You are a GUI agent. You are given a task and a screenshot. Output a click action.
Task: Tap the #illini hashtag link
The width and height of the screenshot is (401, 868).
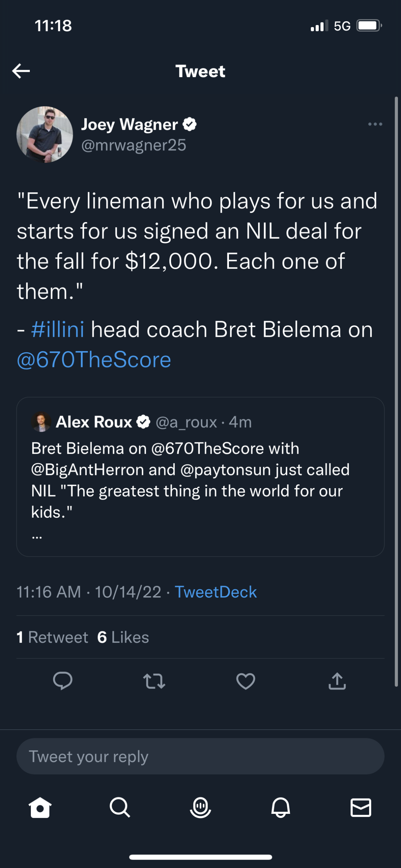click(x=58, y=329)
